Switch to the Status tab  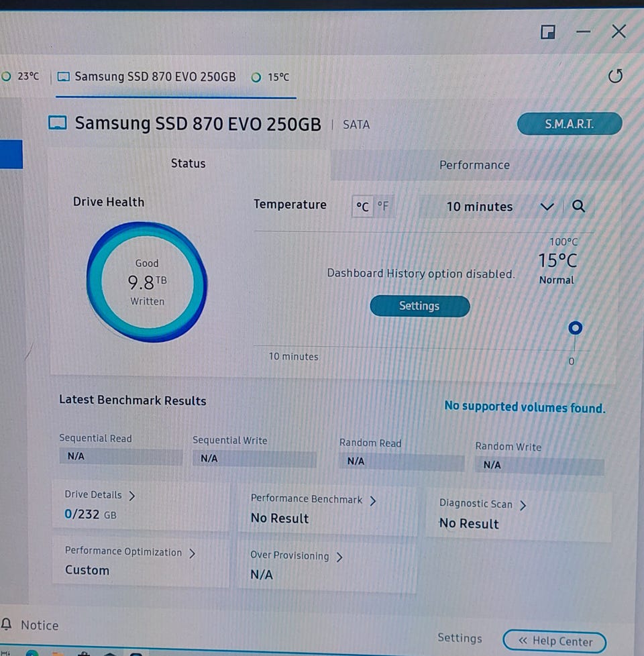(x=189, y=164)
